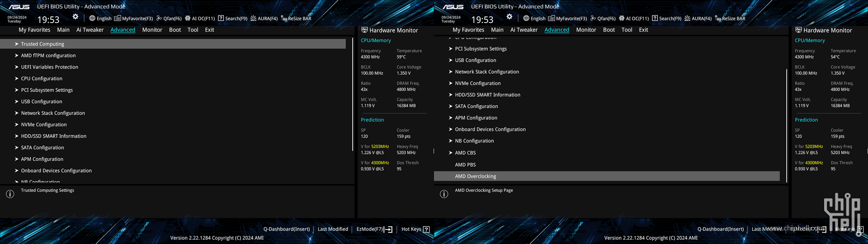Click the scrollbar of the Trusted Computing list

click(353, 94)
